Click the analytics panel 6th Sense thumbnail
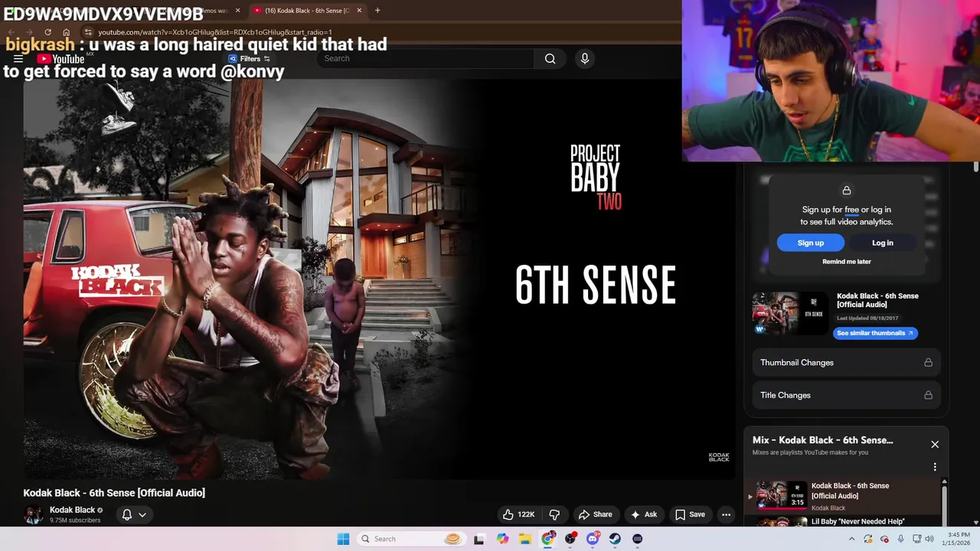980x551 pixels. [790, 313]
